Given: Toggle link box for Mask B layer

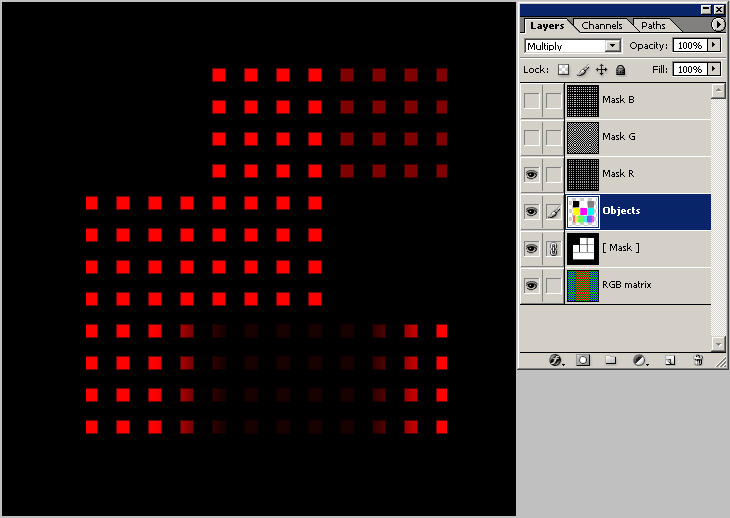Looking at the screenshot, I should [554, 101].
